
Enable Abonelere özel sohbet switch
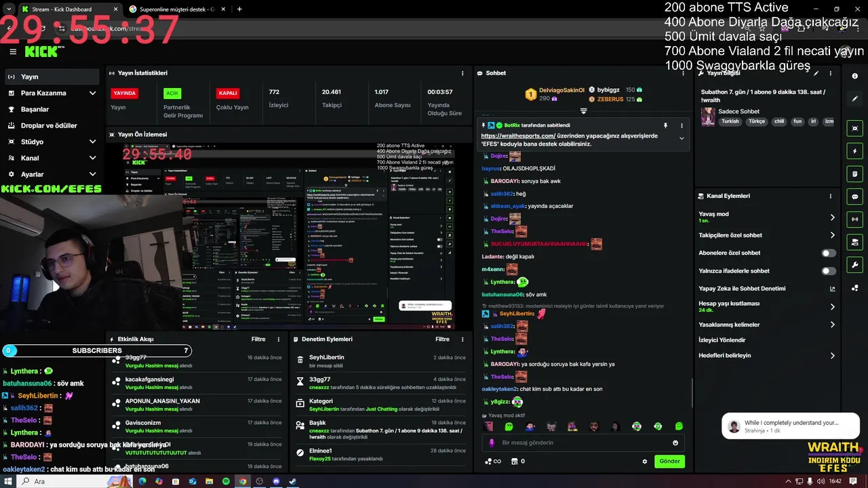tap(829, 253)
